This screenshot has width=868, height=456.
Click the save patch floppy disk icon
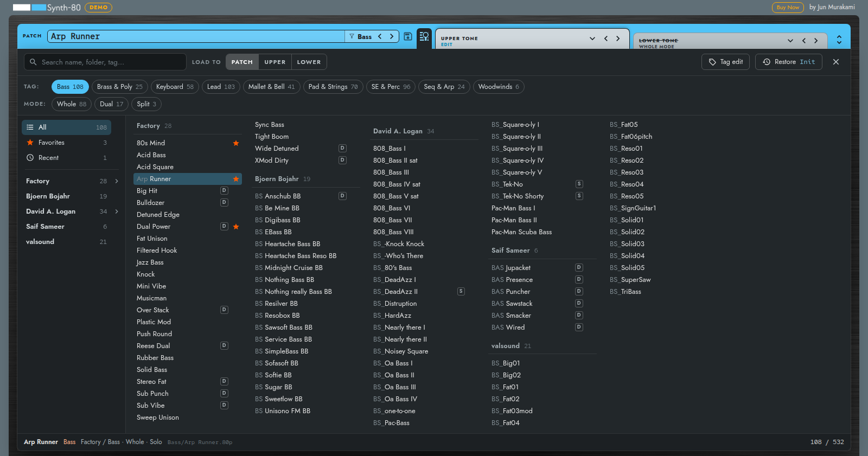click(x=408, y=36)
